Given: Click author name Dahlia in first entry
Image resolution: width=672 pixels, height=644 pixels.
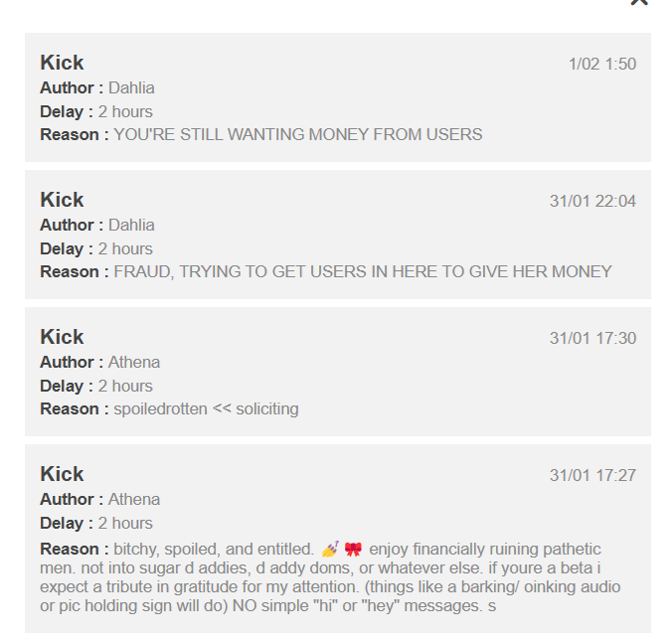Looking at the screenshot, I should (x=131, y=87).
